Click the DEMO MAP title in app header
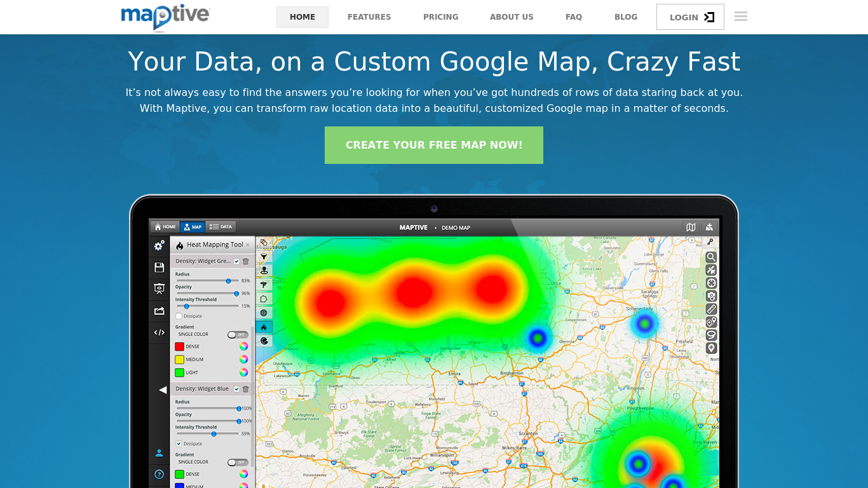 click(x=456, y=227)
